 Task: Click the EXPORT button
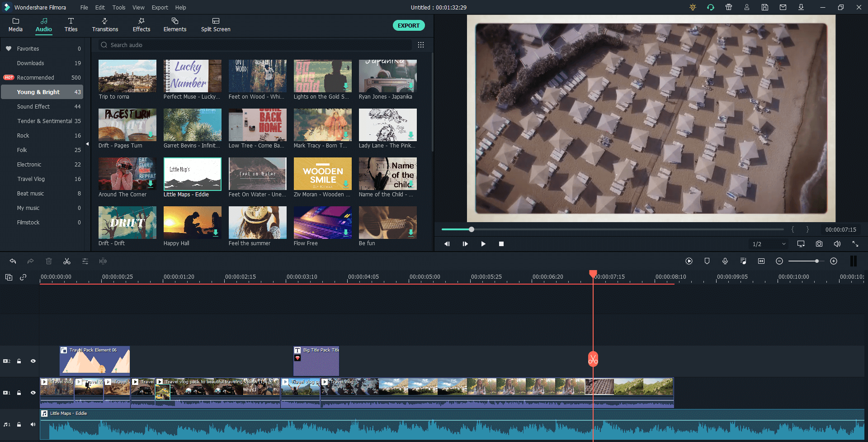point(409,25)
